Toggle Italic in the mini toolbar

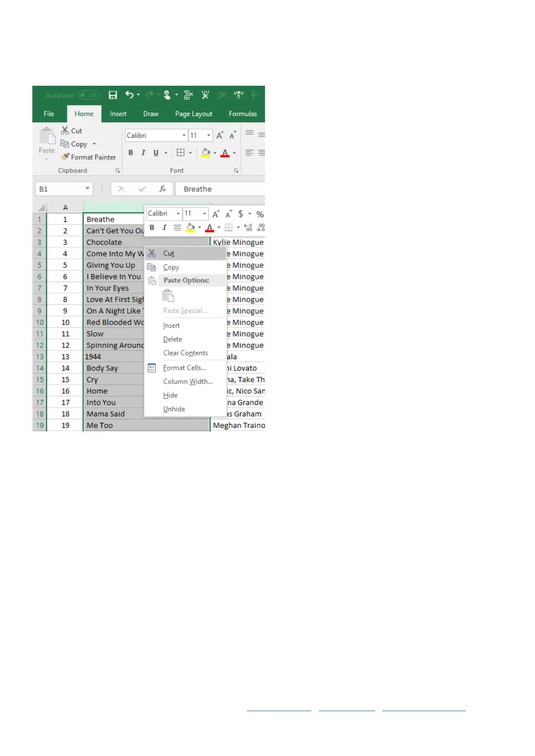click(x=164, y=228)
